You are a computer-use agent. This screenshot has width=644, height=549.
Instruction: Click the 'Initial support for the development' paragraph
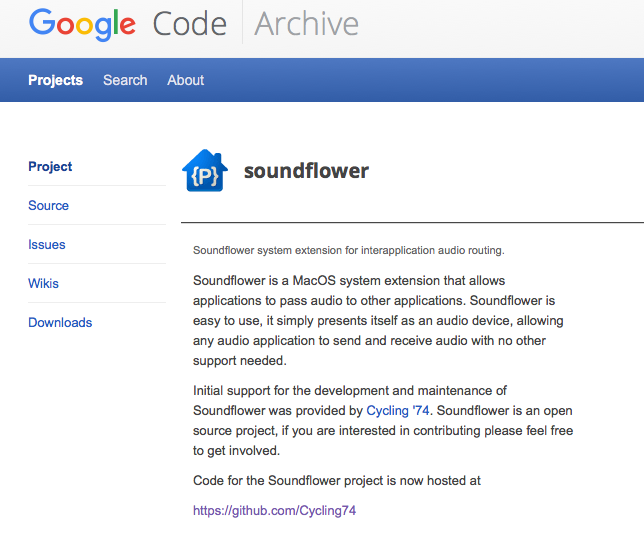383,420
